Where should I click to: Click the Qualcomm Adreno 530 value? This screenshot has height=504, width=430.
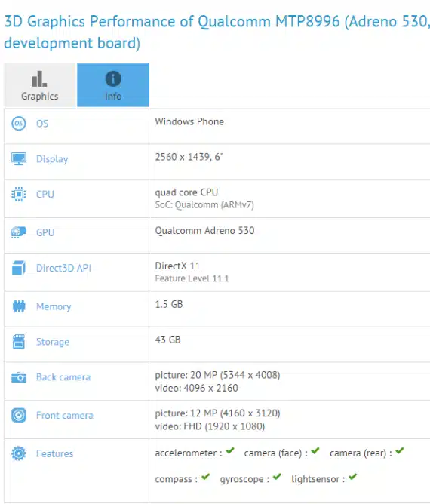click(204, 230)
